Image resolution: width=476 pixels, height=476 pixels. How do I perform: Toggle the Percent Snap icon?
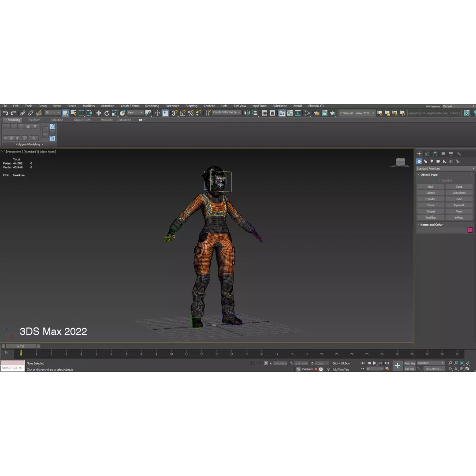click(191, 113)
